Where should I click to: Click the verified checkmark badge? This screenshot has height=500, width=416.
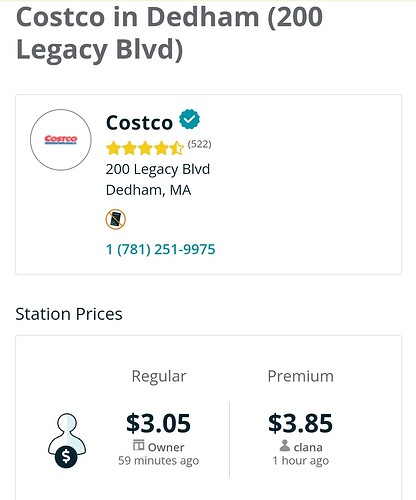coord(190,119)
